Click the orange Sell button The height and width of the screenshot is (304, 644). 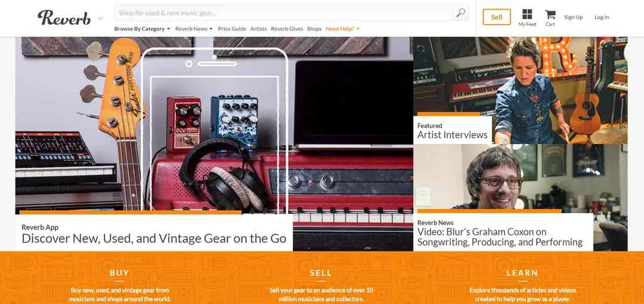click(497, 17)
